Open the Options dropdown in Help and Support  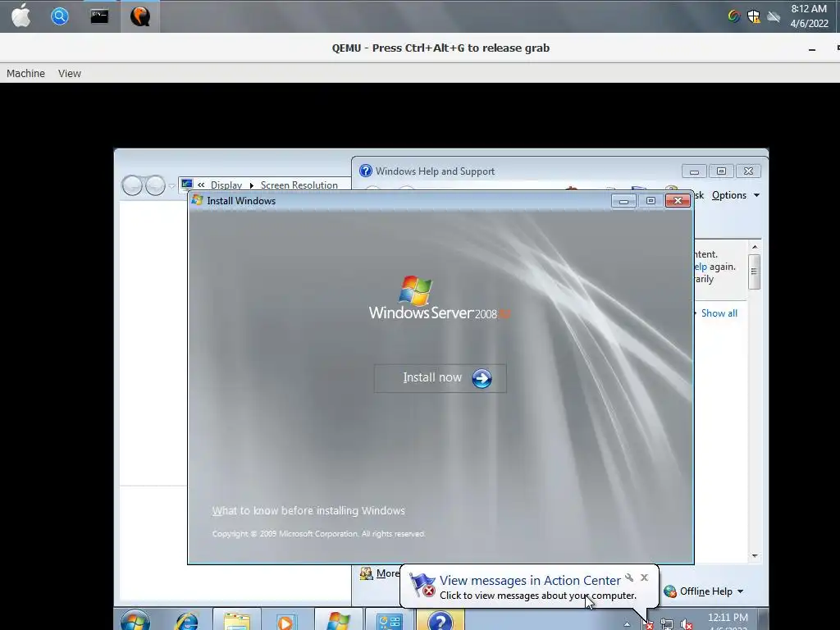[736, 195]
